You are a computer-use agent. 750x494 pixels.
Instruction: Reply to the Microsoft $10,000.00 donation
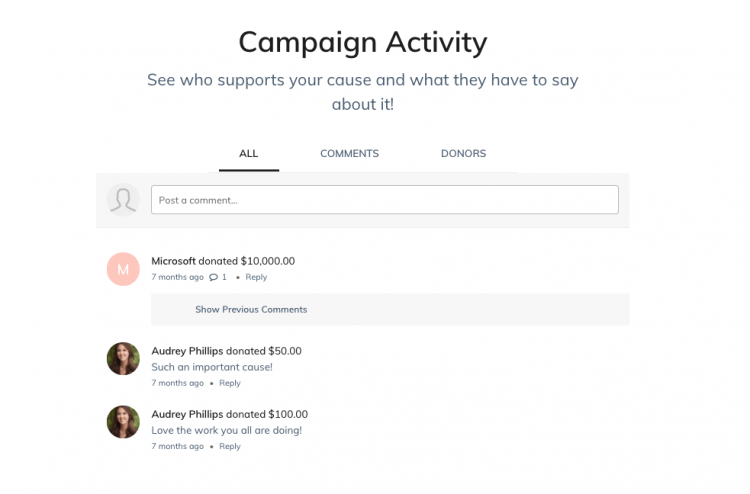(x=256, y=277)
